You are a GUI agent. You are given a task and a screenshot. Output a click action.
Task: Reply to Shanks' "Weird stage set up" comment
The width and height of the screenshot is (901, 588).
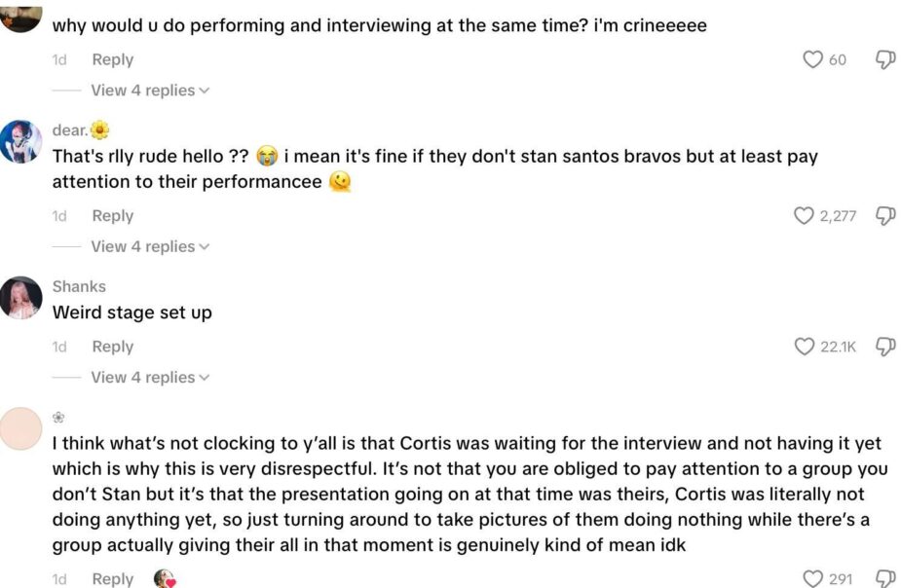112,347
